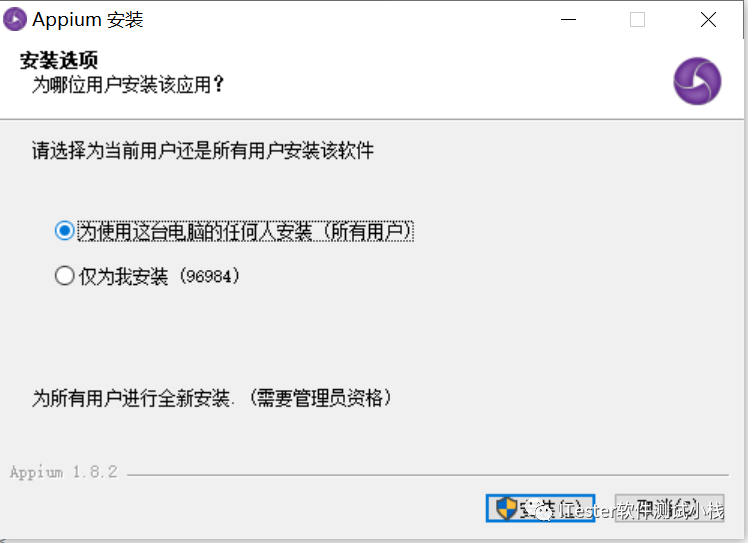Click the Appium icon in the title bar

(15, 20)
